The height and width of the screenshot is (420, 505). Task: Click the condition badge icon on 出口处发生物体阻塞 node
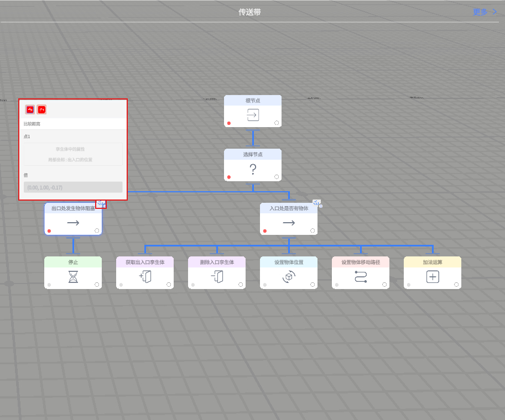[x=101, y=204]
